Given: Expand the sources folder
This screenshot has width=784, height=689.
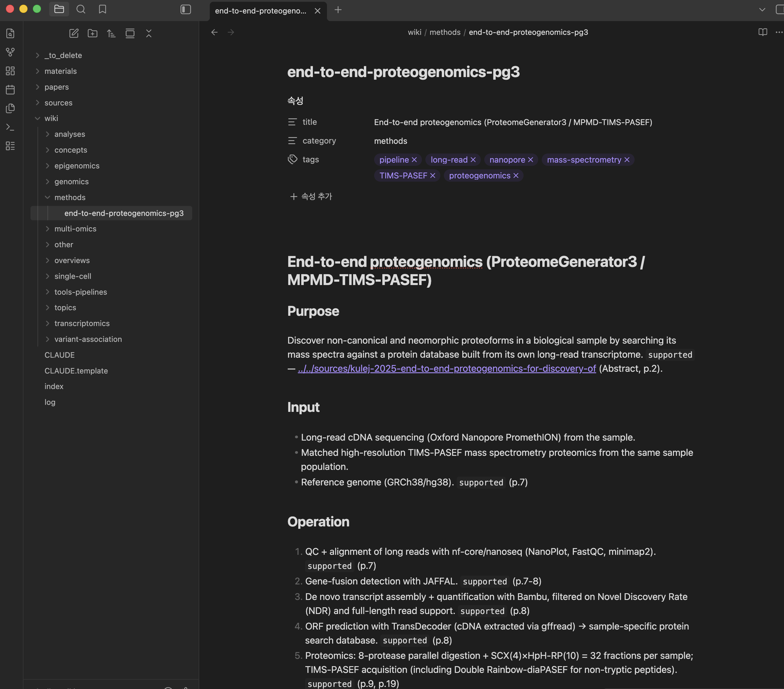Looking at the screenshot, I should pos(38,103).
